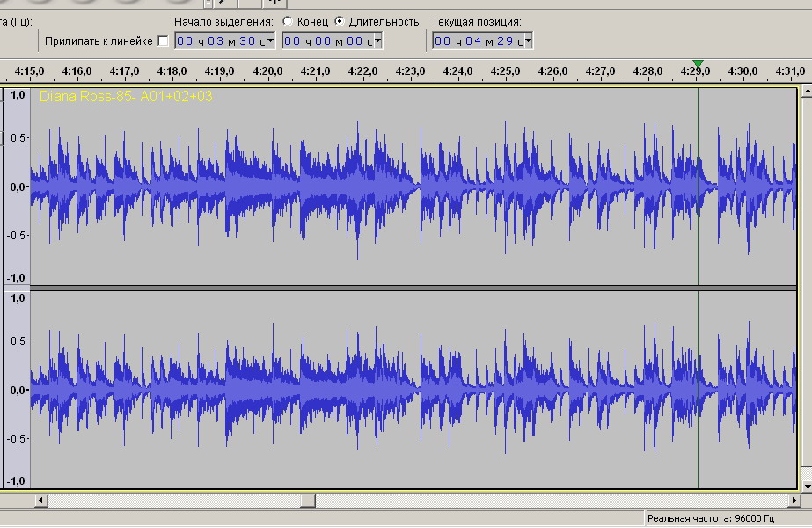
Task: Click the 4:25,0 mark on the timeline ruler
Action: click(x=505, y=71)
